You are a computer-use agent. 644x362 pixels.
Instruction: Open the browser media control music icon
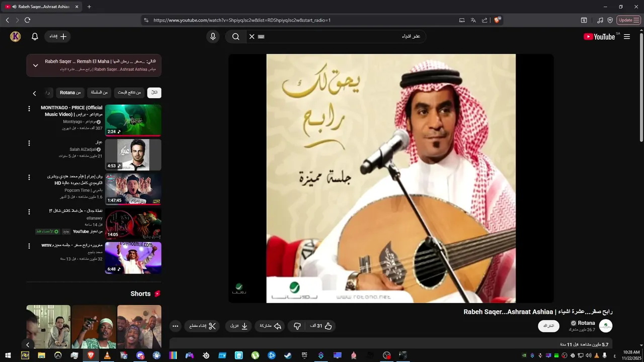point(600,20)
